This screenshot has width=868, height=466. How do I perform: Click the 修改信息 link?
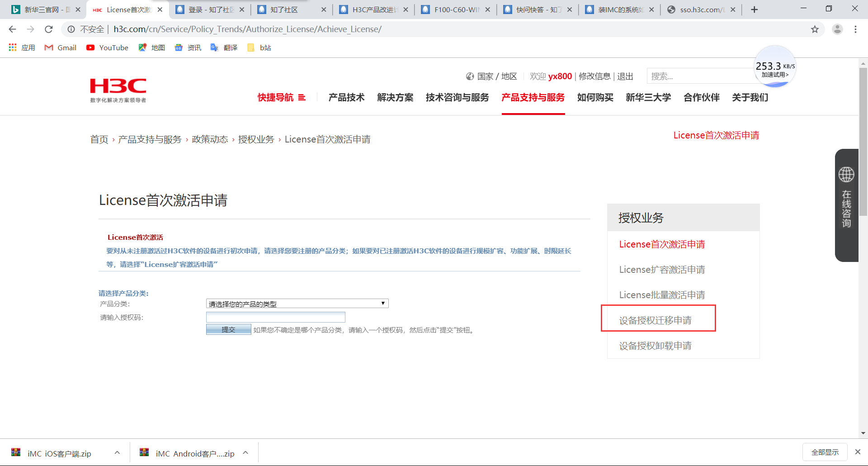pos(594,76)
